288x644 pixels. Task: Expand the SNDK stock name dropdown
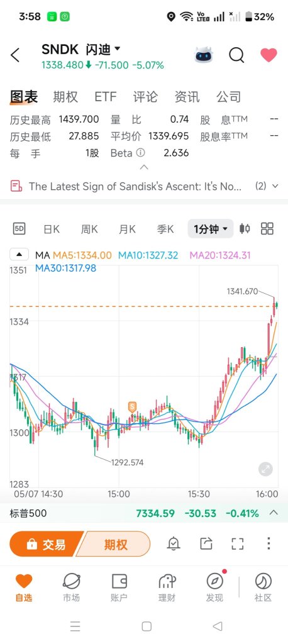click(117, 49)
